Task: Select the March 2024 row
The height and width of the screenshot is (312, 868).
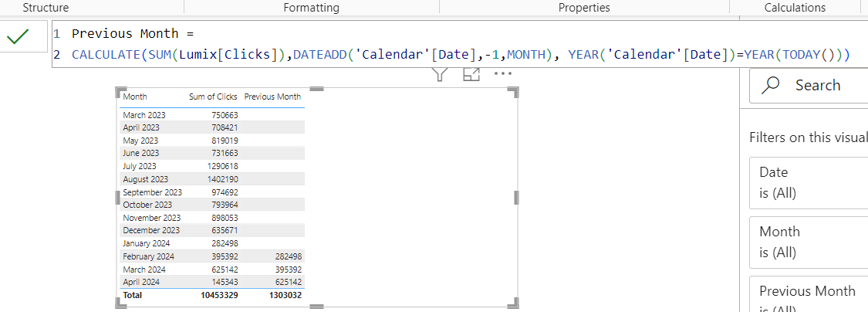Action: coord(212,269)
